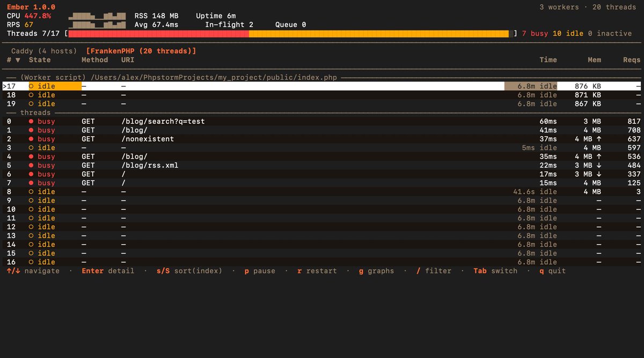The height and width of the screenshot is (358, 644).
Task: Click the idle circle icon on worker 19
Action: 31,104
